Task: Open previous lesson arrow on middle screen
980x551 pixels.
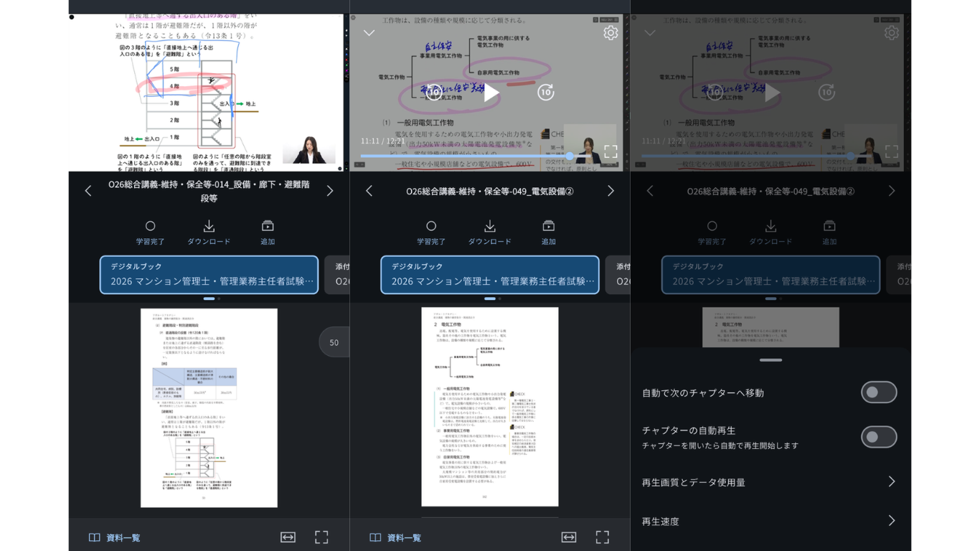Action: 369,191
